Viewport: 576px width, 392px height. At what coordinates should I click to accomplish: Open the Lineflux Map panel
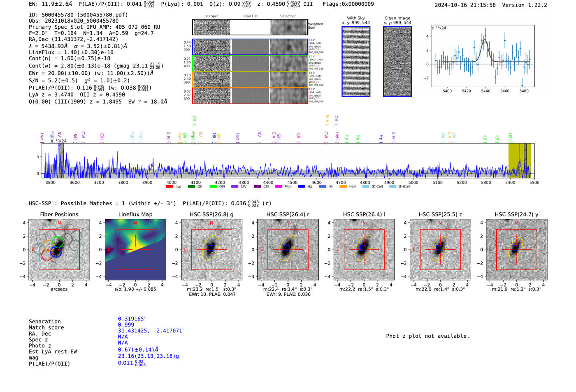click(x=135, y=249)
